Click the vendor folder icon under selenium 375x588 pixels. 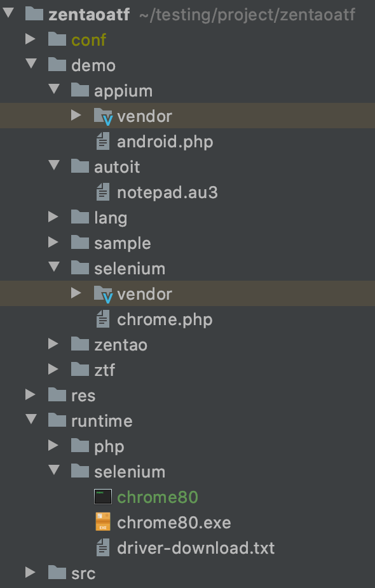click(103, 294)
